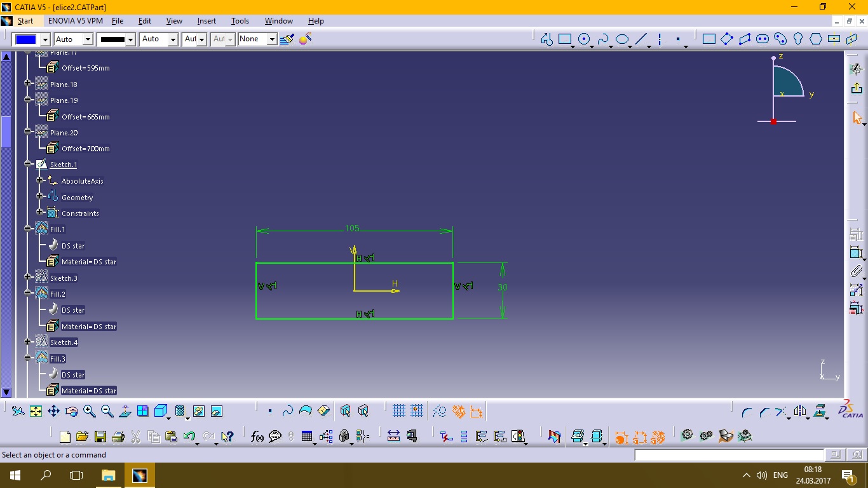Viewport: 868px width, 488px height.
Task: Click the Exit workbench icon
Action: [857, 88]
